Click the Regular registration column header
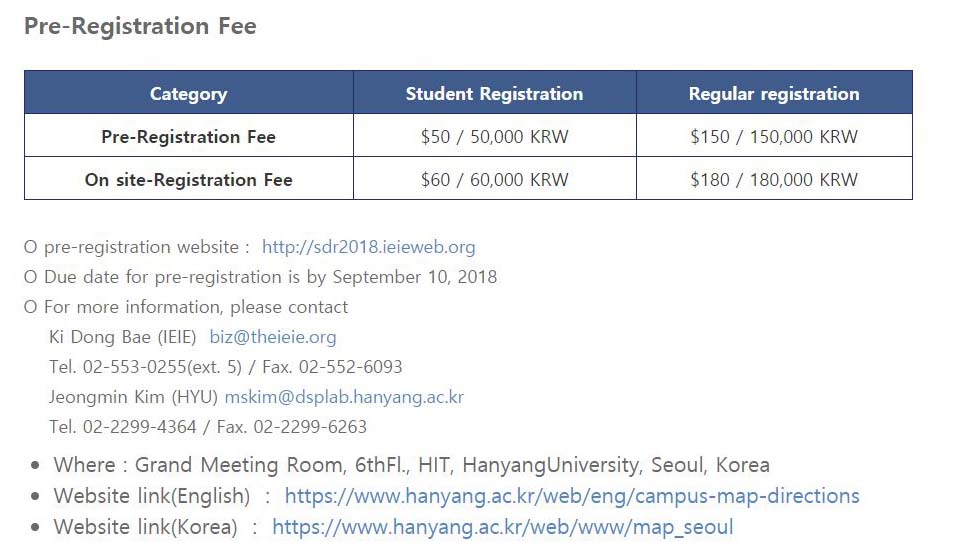The width and height of the screenshot is (980, 550). pyautogui.click(x=774, y=94)
